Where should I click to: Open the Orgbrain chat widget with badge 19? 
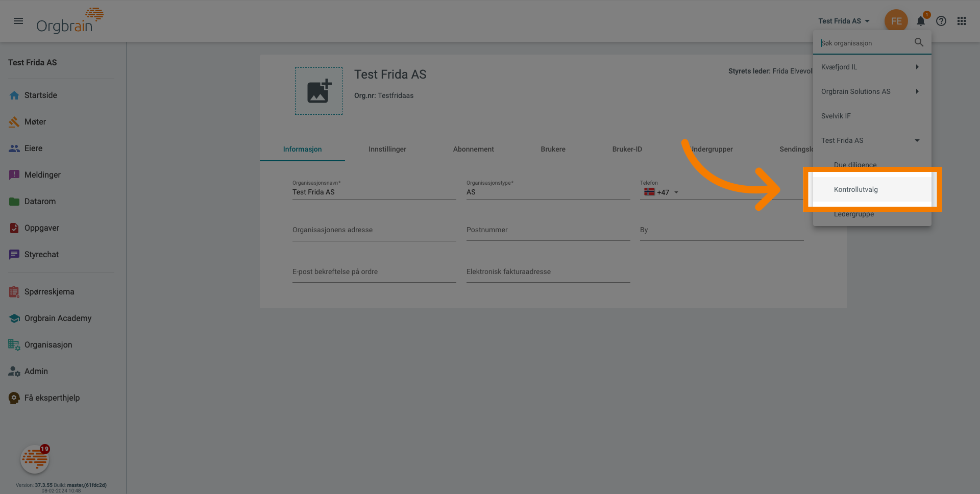pos(35,459)
